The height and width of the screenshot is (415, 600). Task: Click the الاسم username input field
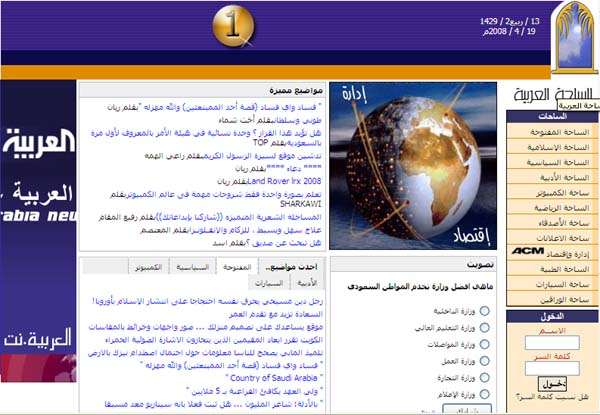pyautogui.click(x=552, y=343)
